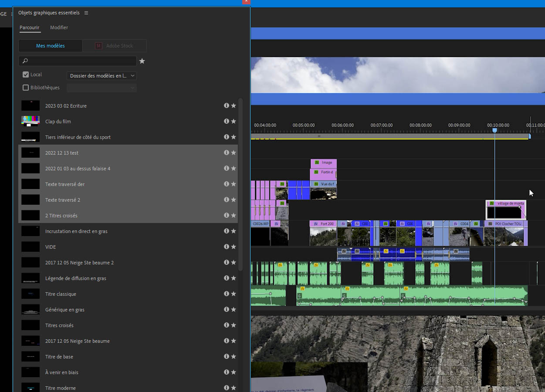Favorite the 2023 03 02 Ecriture template
Viewport: 545px width, 392px height.
coord(234,105)
